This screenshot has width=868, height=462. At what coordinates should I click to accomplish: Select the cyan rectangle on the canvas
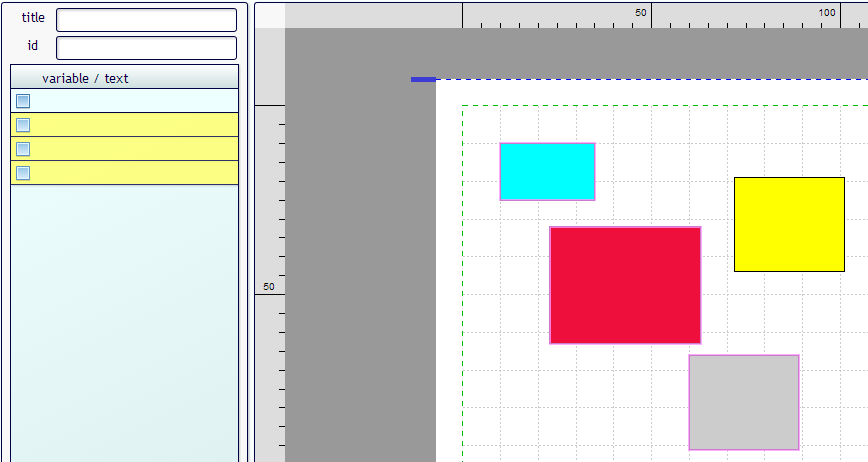(x=547, y=172)
